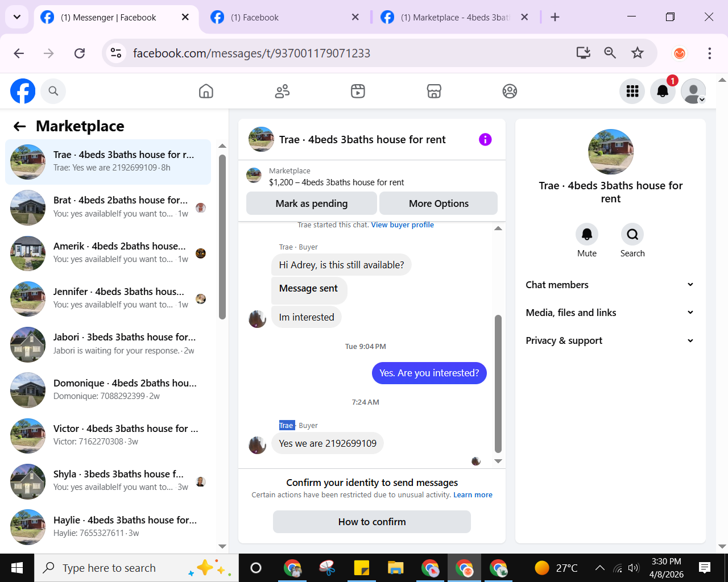
Task: Mute this chat with bell icon
Action: click(587, 234)
